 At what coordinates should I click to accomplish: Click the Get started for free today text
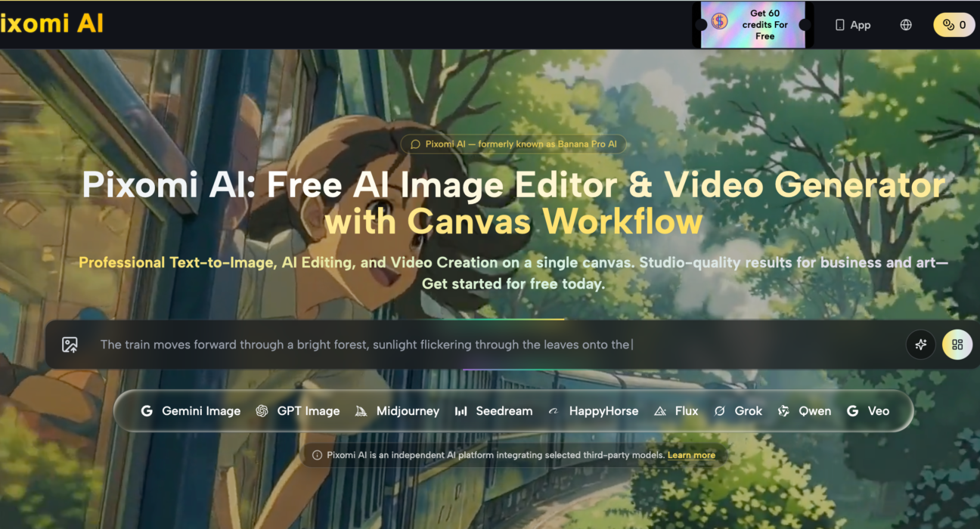click(x=513, y=284)
